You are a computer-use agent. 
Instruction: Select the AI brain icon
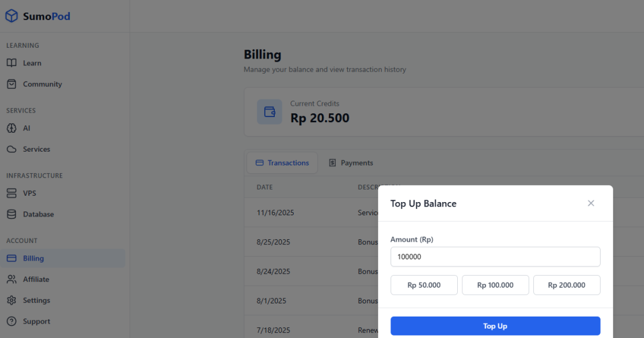[11, 128]
